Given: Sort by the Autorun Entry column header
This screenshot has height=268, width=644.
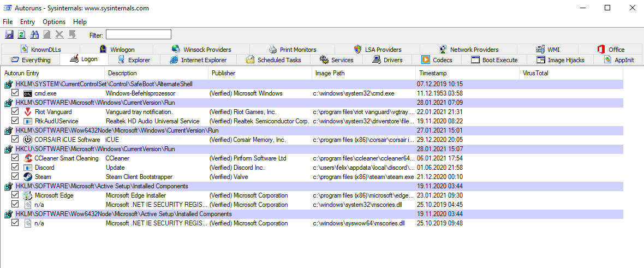Looking at the screenshot, I should 52,73.
